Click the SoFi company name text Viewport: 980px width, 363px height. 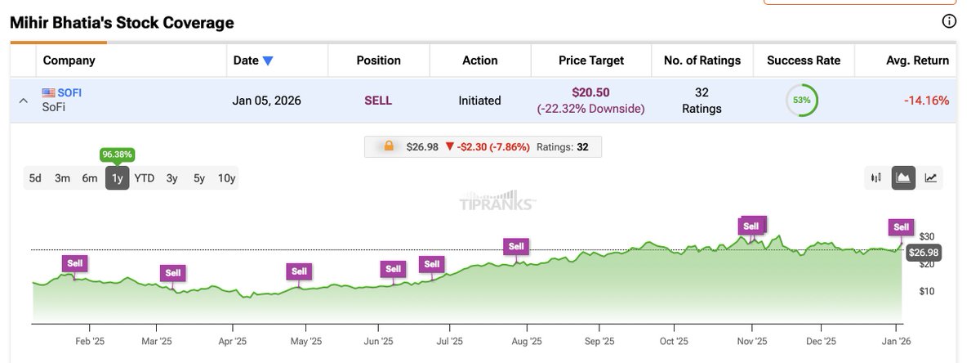[56, 108]
